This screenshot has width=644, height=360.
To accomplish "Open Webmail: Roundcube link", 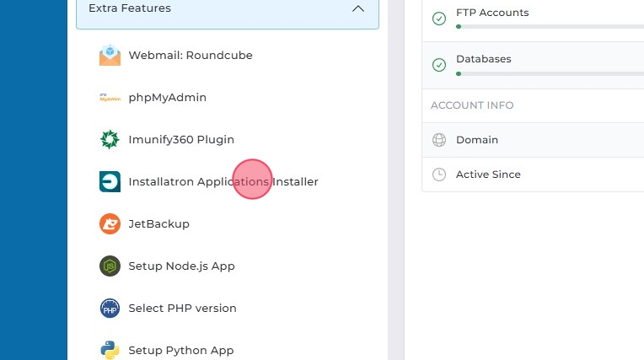I will [x=191, y=56].
